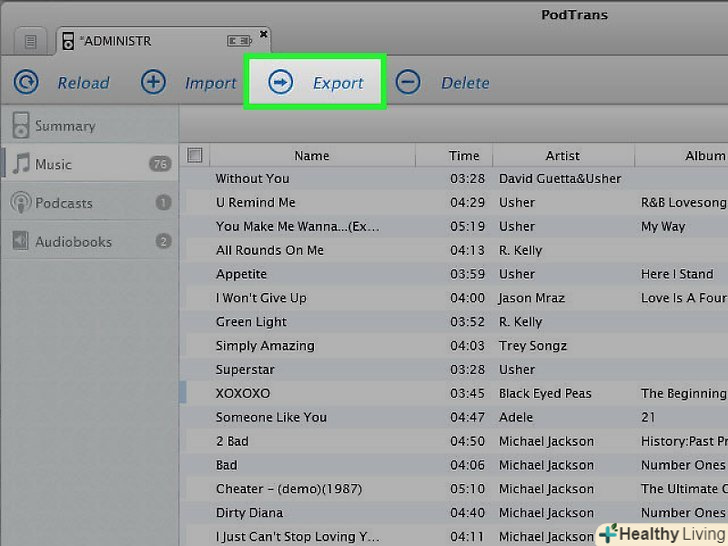Click the Import plus icon

pos(153,82)
